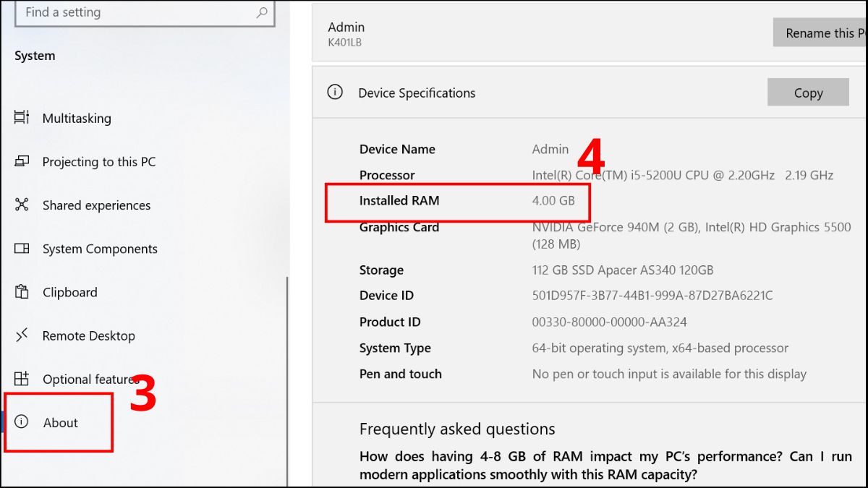The width and height of the screenshot is (868, 488).
Task: Click the Projecting to this PC icon
Action: [x=22, y=162]
